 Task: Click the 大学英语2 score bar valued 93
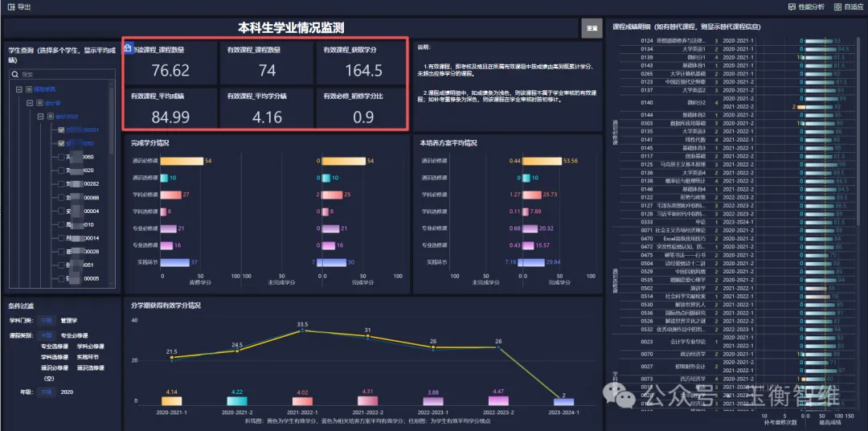819,90
